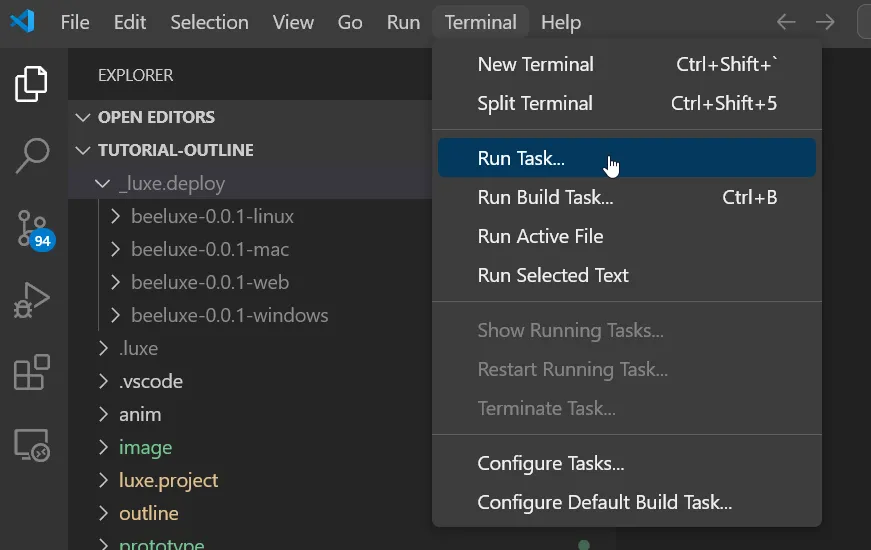The width and height of the screenshot is (871, 550).
Task: Open the Explorer view in activity bar
Action: click(32, 84)
